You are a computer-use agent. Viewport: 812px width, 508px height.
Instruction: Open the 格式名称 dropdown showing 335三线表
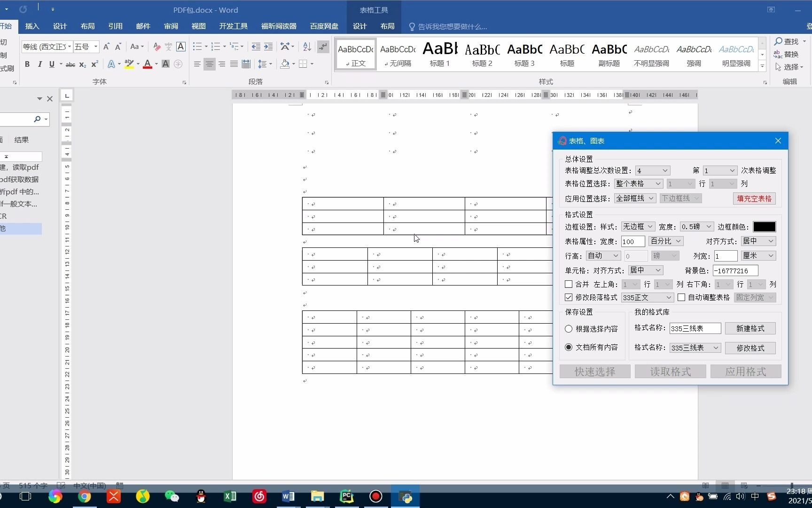coord(695,348)
